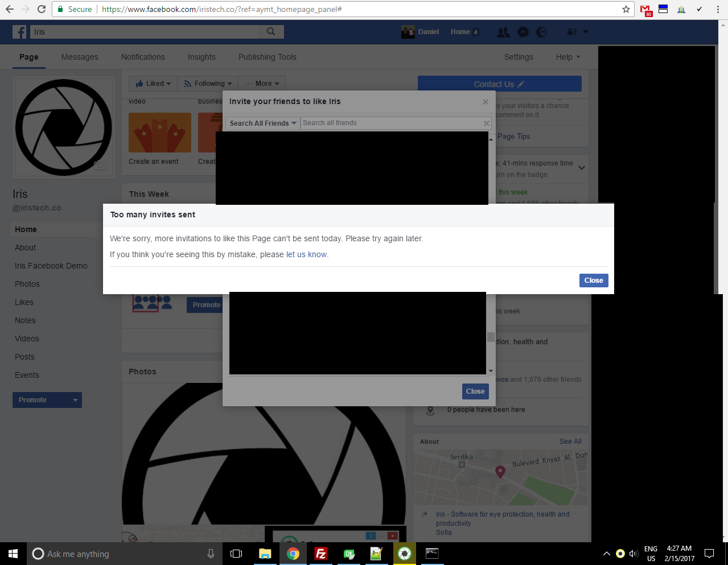The image size is (728, 565).
Task: Select About in the left sidebar
Action: (x=25, y=248)
